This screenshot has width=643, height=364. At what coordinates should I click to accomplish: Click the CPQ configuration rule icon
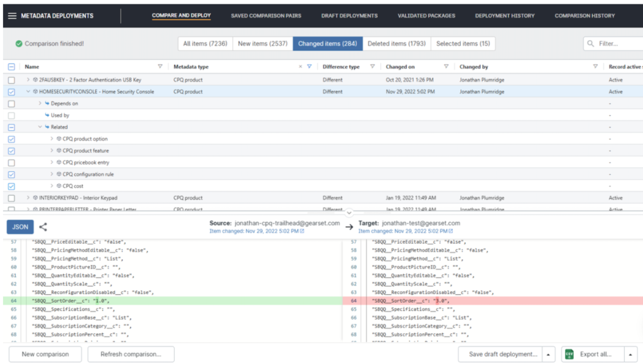tap(59, 174)
